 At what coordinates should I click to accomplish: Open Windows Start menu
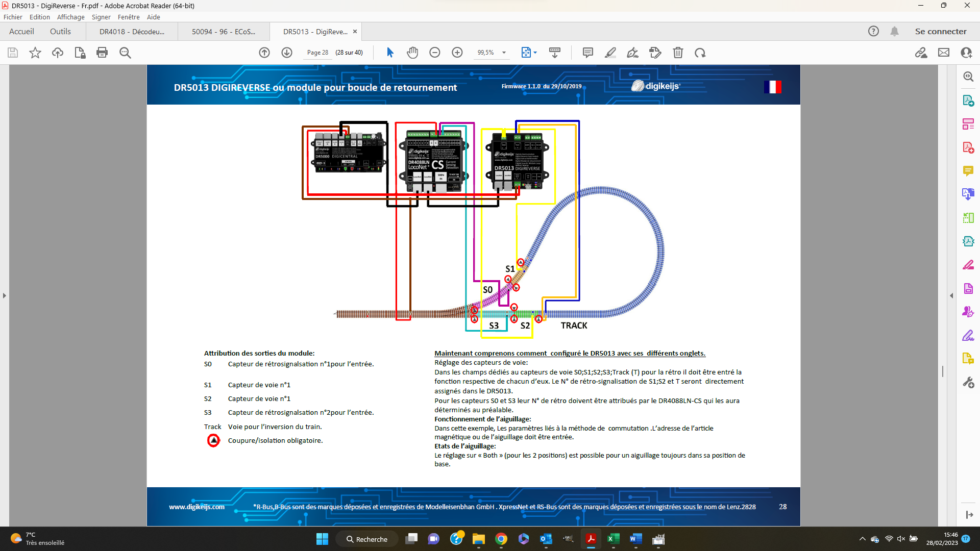(322, 539)
